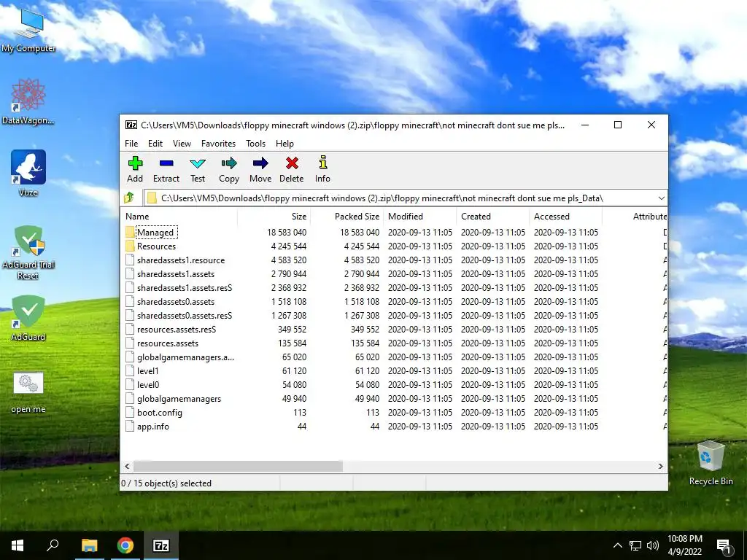Click size value 18 583 040
747x560 pixels.
click(286, 232)
